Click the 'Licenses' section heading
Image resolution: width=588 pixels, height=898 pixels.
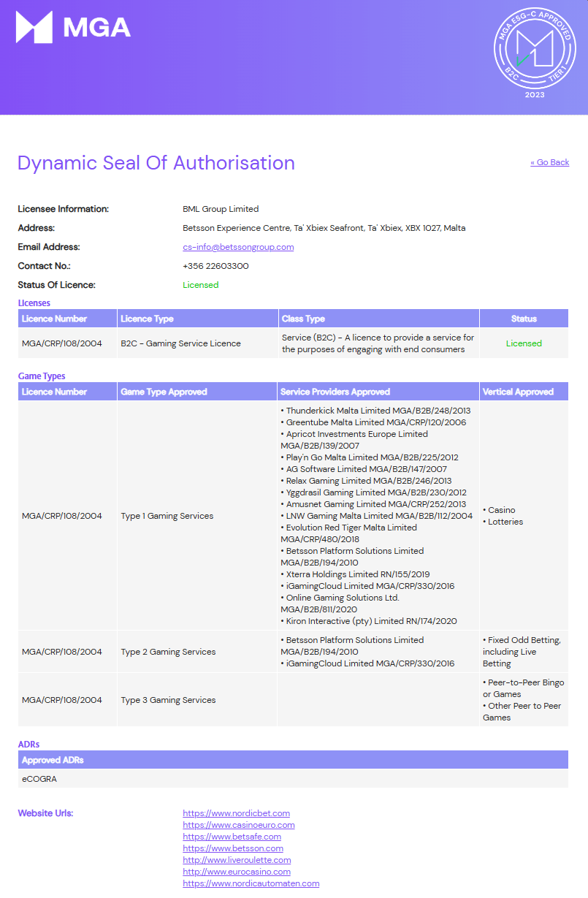(x=34, y=302)
